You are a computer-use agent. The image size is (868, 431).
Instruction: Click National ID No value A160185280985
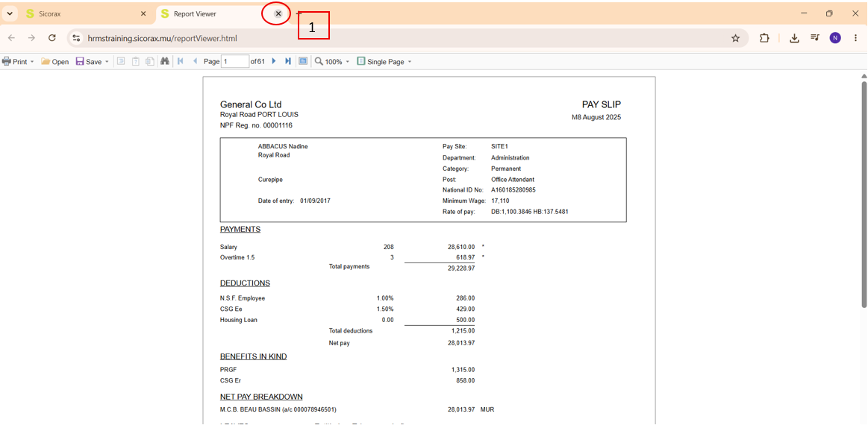(x=513, y=189)
